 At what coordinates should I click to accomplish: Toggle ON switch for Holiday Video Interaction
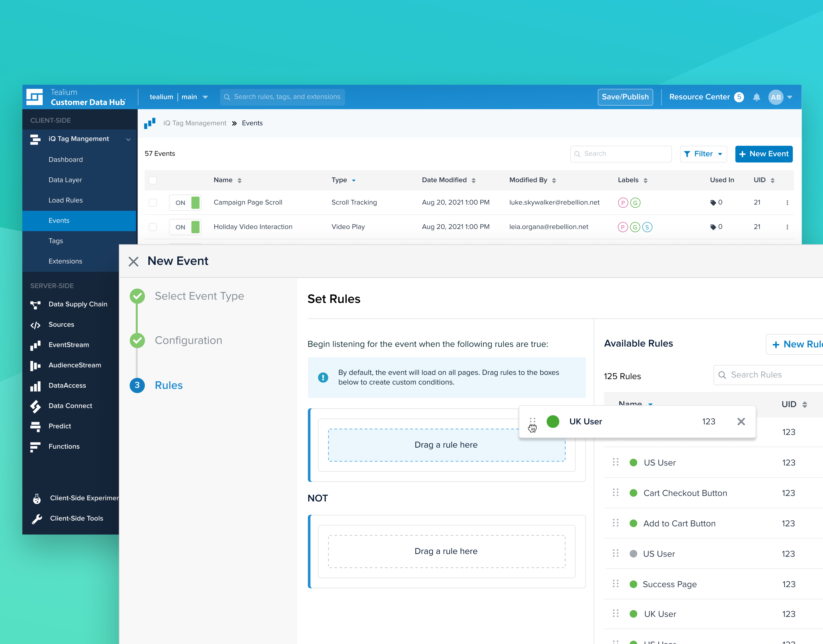[x=185, y=227]
